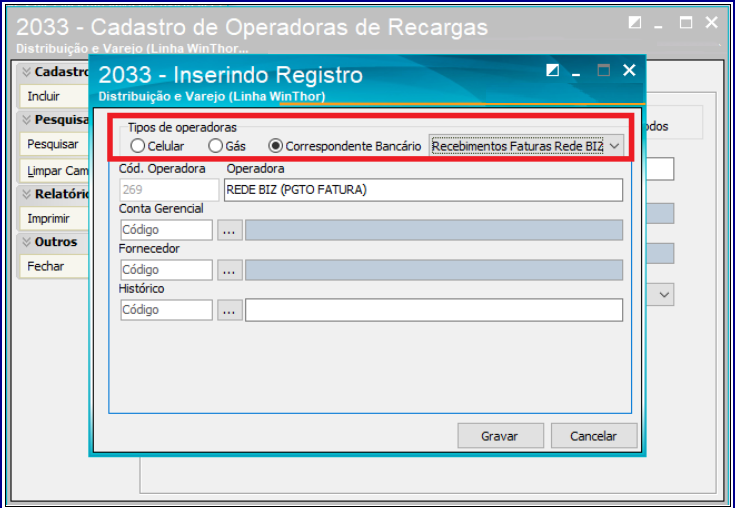Viewport: 735px width, 508px height.
Task: Click the Fornecedor label
Action: click(x=149, y=248)
